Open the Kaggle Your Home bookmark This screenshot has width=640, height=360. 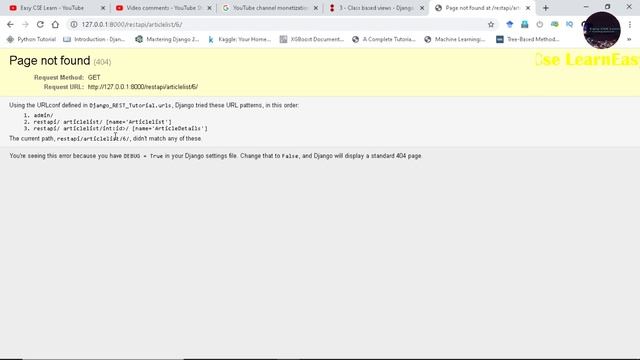240,39
